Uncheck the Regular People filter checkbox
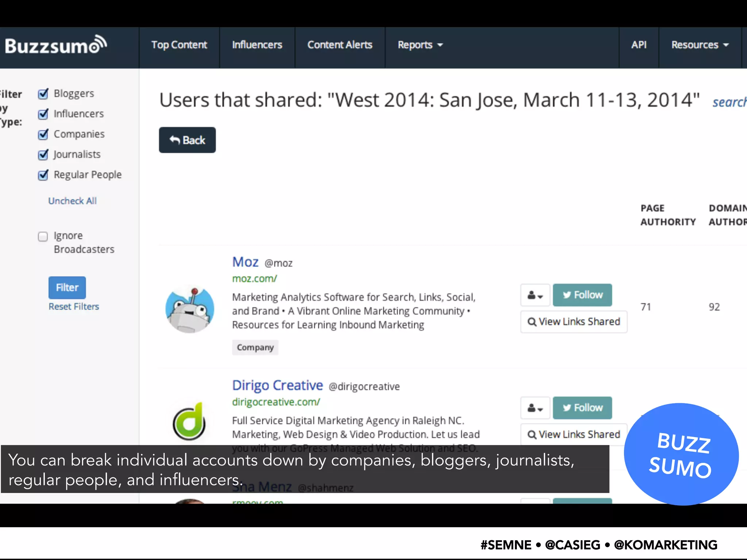Viewport: 747px width, 560px height. (x=43, y=175)
